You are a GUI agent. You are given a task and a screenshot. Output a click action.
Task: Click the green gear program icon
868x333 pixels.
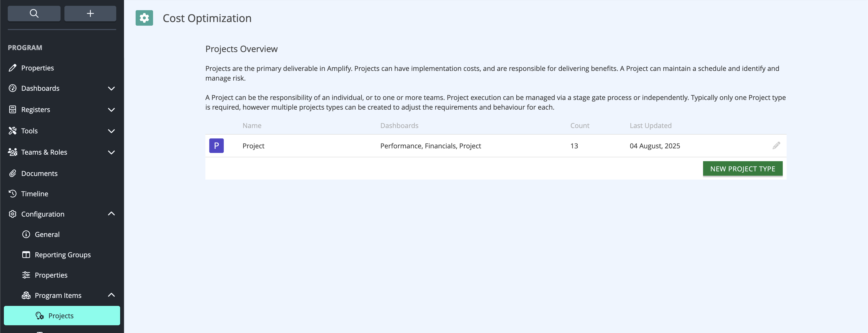pos(144,18)
